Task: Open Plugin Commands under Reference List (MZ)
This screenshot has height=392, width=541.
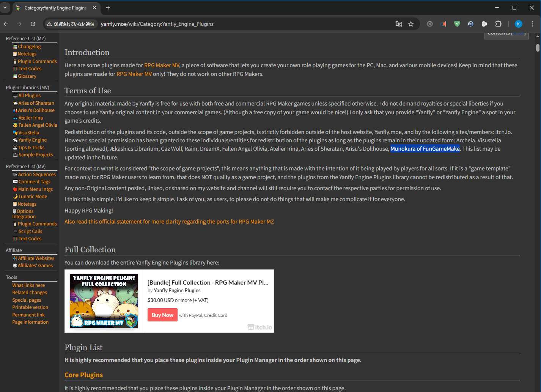Action: click(37, 61)
